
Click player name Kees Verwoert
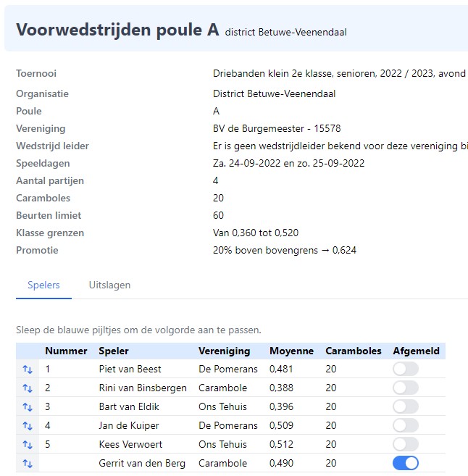[130, 444]
